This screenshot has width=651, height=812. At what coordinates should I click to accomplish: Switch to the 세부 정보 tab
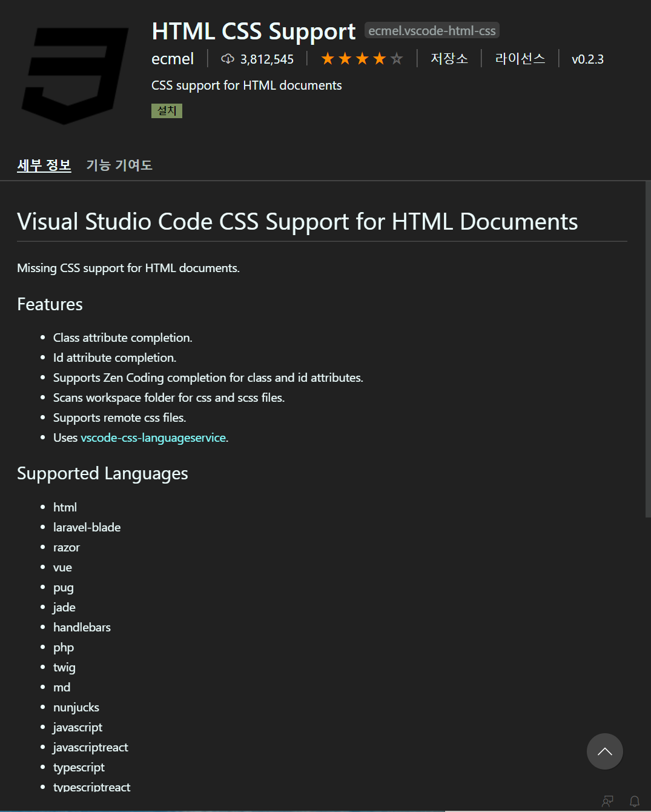click(44, 165)
